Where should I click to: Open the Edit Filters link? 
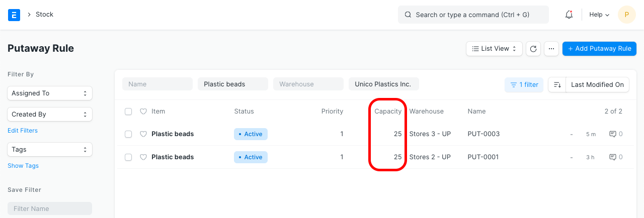(x=23, y=131)
